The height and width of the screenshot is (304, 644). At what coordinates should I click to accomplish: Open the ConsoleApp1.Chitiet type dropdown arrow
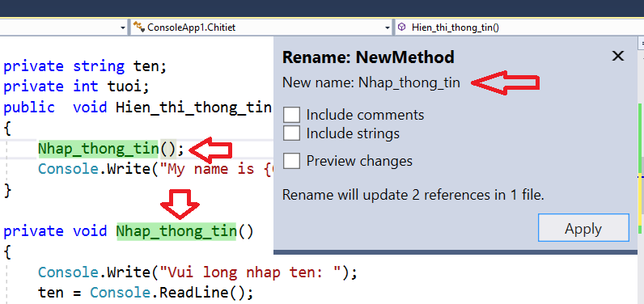point(387,28)
